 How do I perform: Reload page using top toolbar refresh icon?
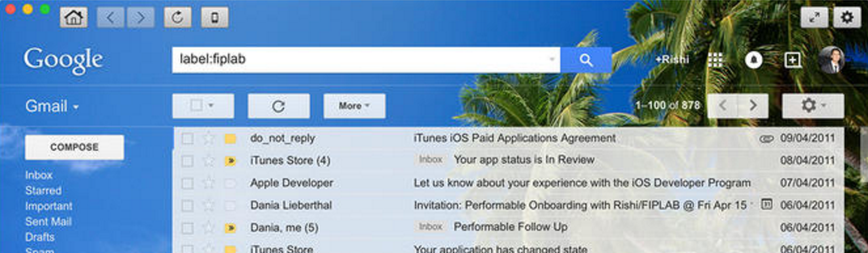[x=177, y=17]
